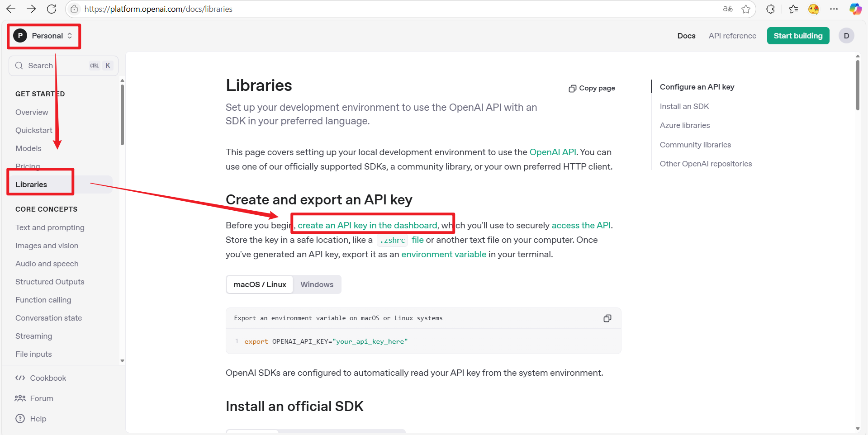Open Conversation state guide

pyautogui.click(x=48, y=318)
